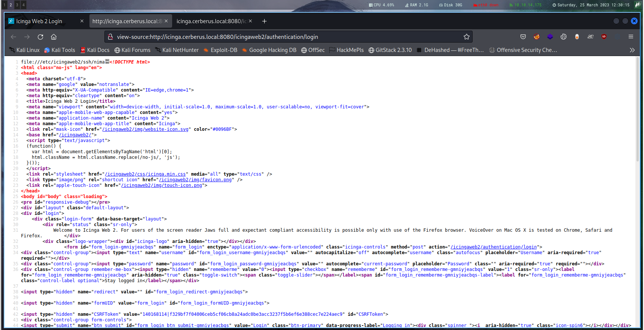
Task: Go back to the previous page
Action: click(x=13, y=37)
